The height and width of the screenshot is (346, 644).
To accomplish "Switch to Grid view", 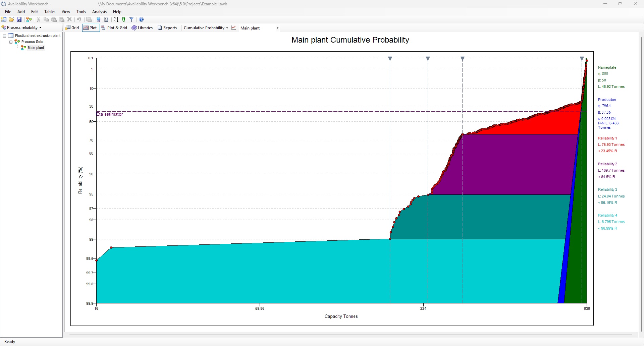I will coord(72,28).
